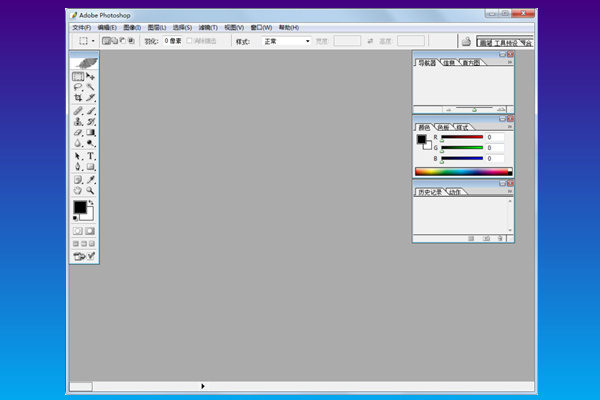
Task: Select the Type (T) tool
Action: pos(90,156)
